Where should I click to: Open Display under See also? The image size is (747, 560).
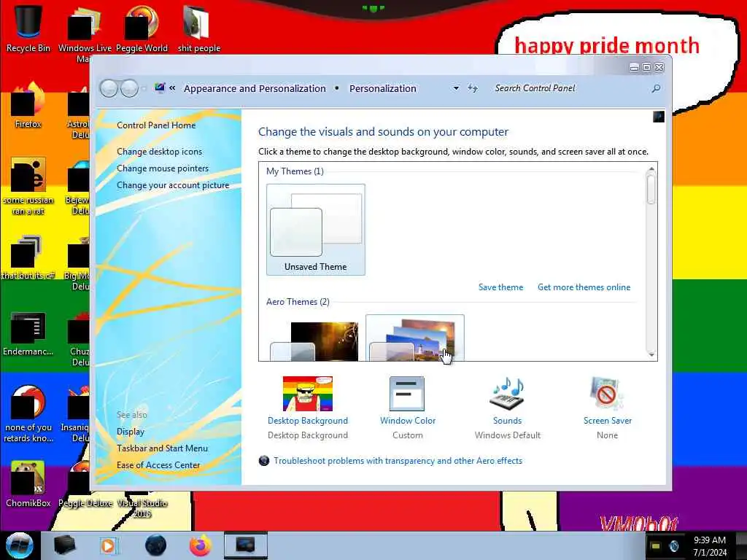tap(131, 432)
